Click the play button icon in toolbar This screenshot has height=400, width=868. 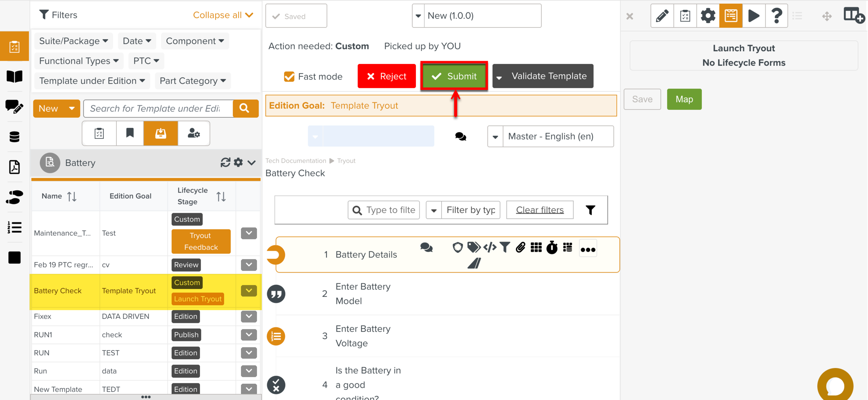(753, 16)
